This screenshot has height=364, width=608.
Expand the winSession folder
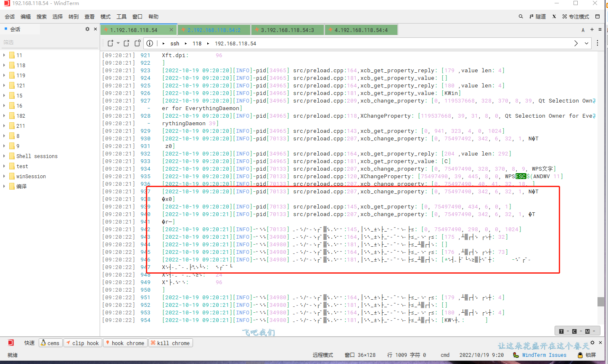click(x=4, y=176)
